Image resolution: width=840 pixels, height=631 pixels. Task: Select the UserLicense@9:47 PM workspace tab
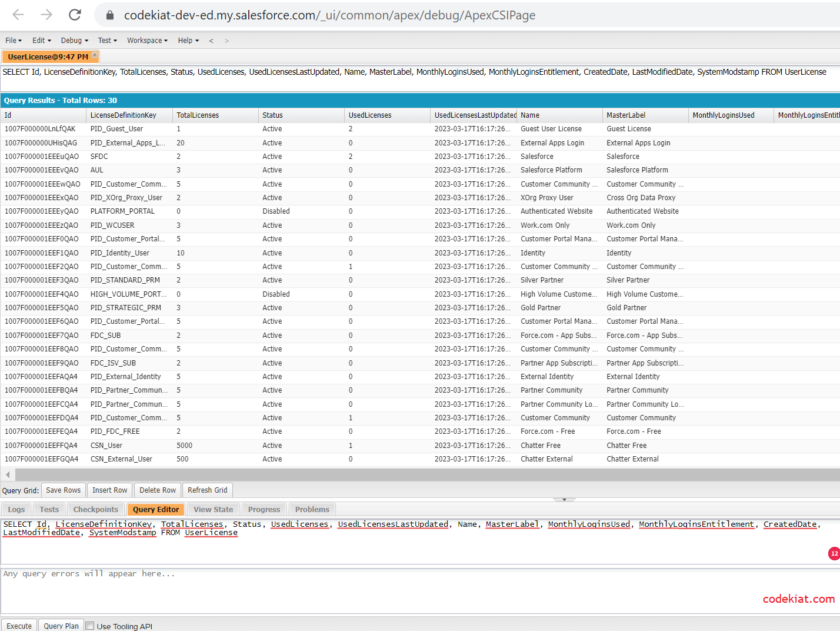pos(48,57)
